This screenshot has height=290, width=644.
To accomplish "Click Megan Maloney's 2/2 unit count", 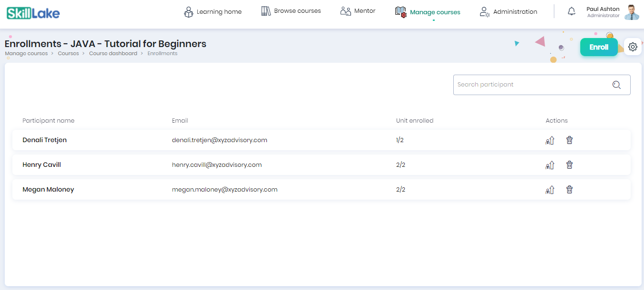I will (x=400, y=190).
